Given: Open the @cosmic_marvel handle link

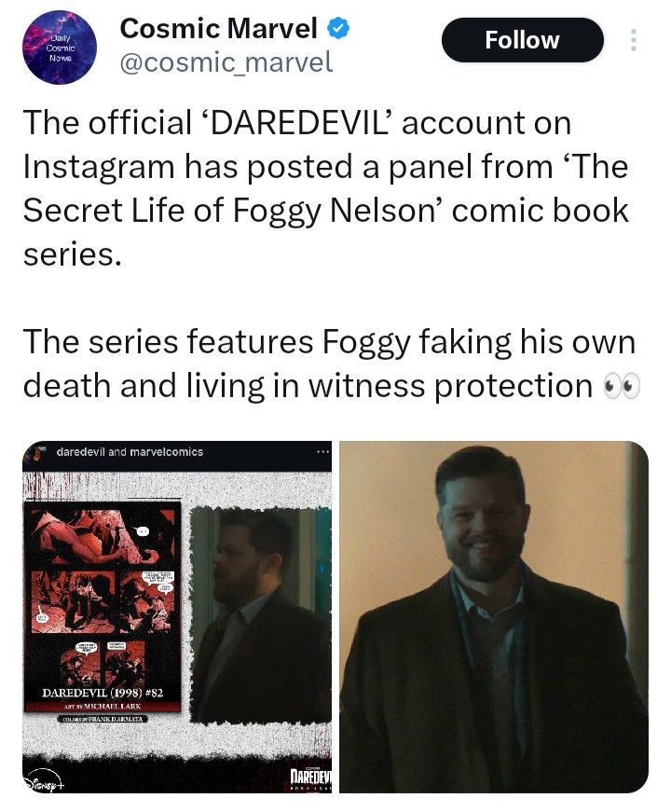Looking at the screenshot, I should [x=226, y=62].
